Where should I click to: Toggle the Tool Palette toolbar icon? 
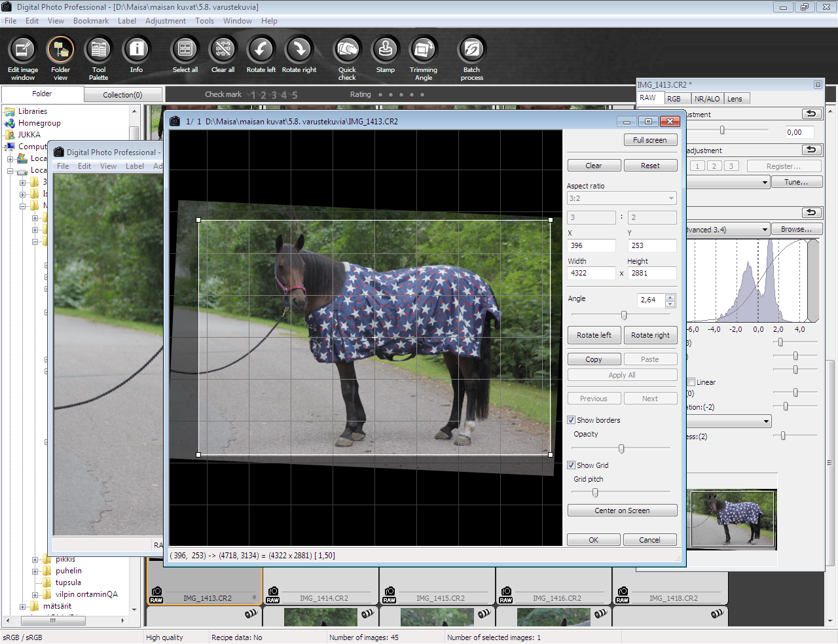pyautogui.click(x=99, y=50)
